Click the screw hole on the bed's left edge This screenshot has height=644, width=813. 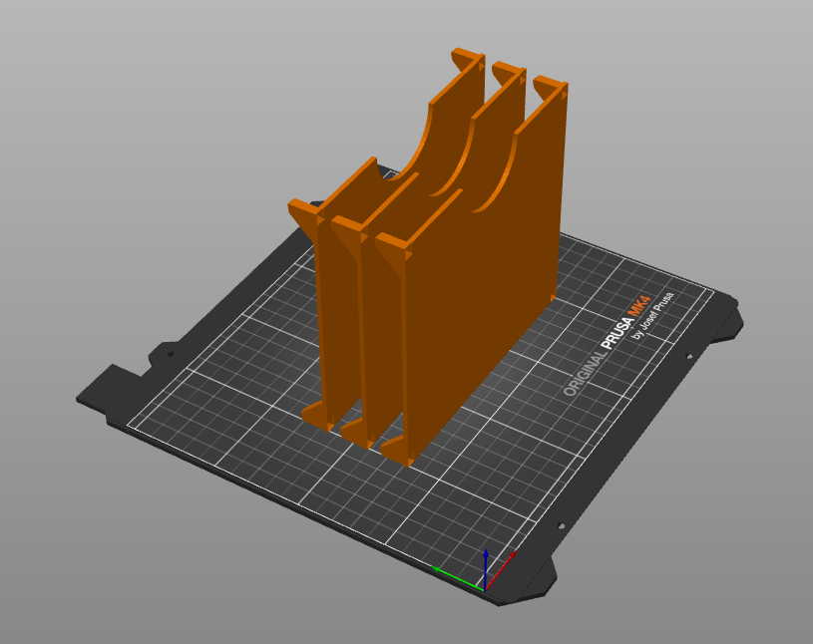(170, 353)
